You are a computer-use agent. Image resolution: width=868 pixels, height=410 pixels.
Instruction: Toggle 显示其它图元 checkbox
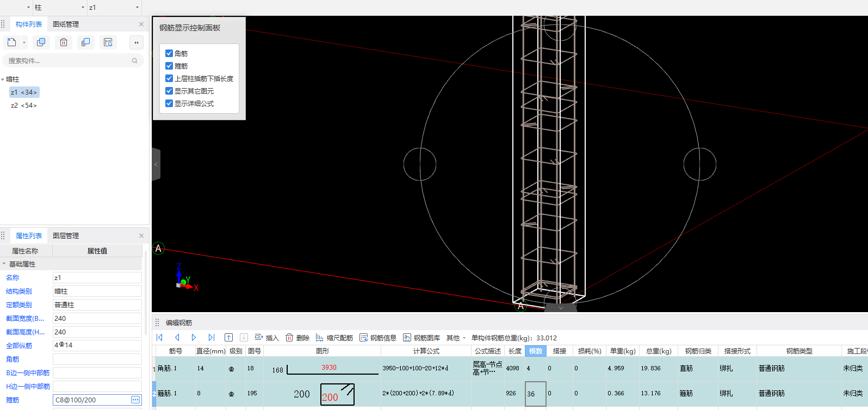169,91
